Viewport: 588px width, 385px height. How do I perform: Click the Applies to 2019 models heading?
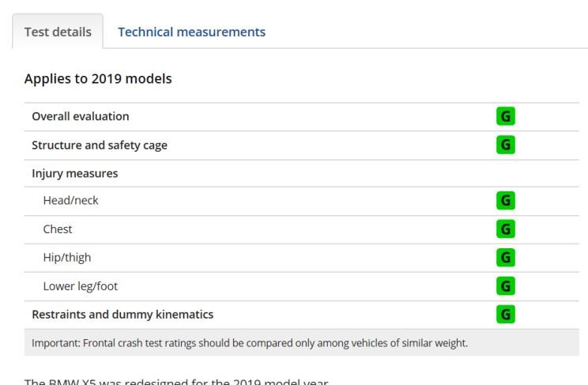click(x=98, y=79)
